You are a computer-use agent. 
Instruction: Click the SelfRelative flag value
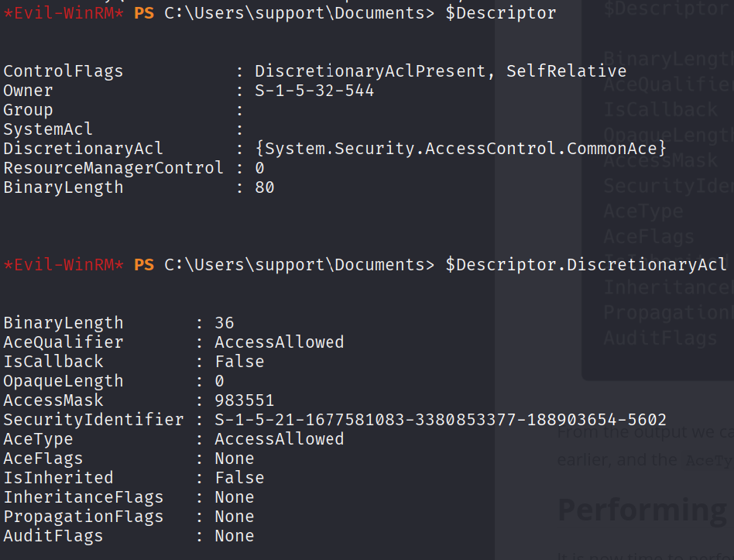[x=567, y=71]
